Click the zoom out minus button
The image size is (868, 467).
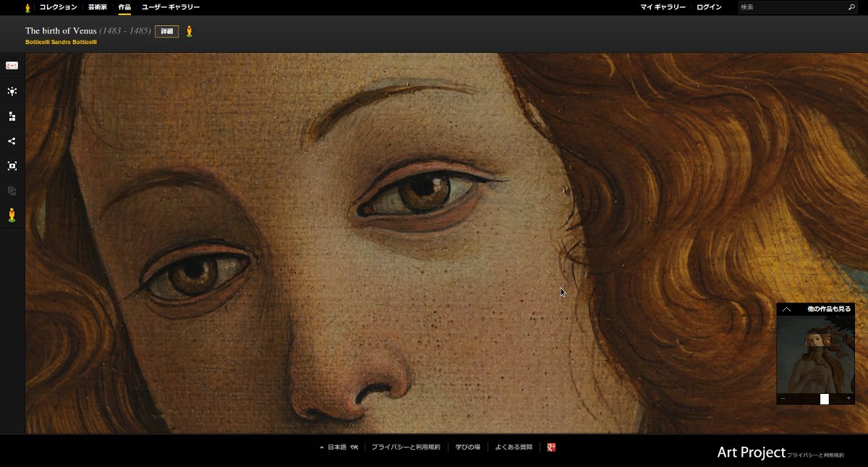coord(783,399)
